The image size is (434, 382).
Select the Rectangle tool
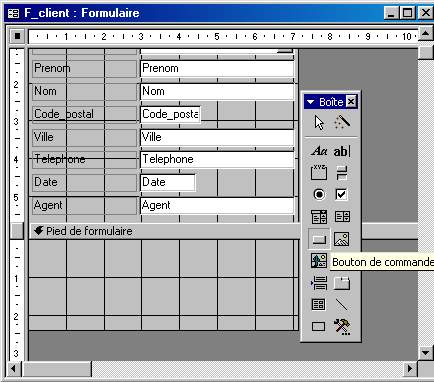pos(319,326)
